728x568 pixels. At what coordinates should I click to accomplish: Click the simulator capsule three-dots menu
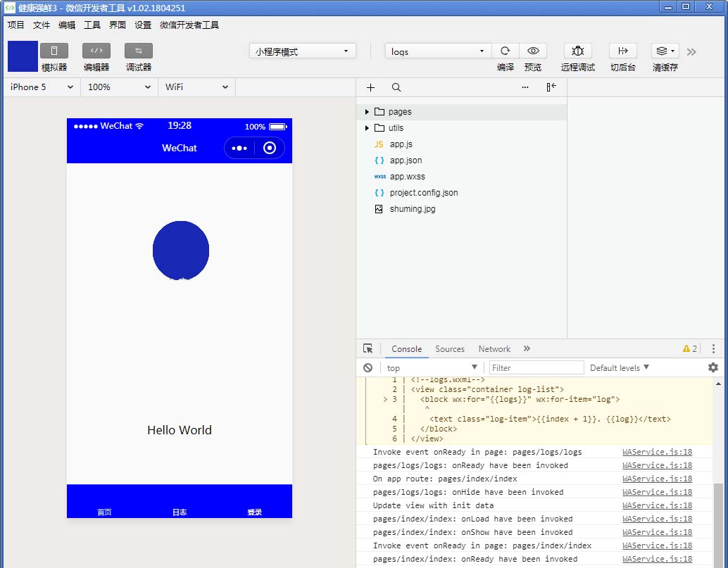pos(239,148)
